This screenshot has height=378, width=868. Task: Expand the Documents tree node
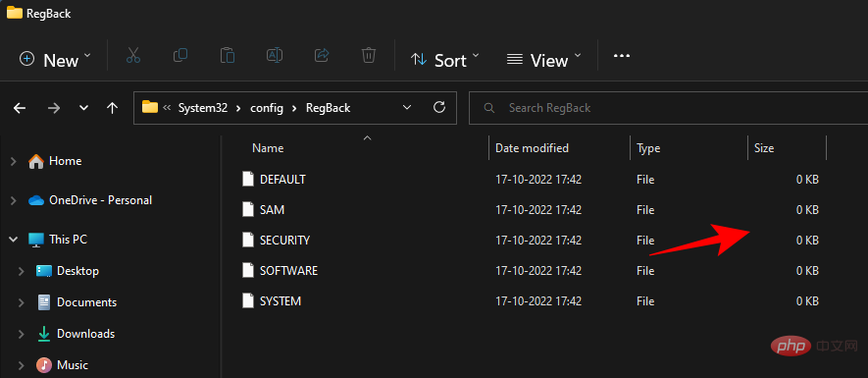pos(21,302)
